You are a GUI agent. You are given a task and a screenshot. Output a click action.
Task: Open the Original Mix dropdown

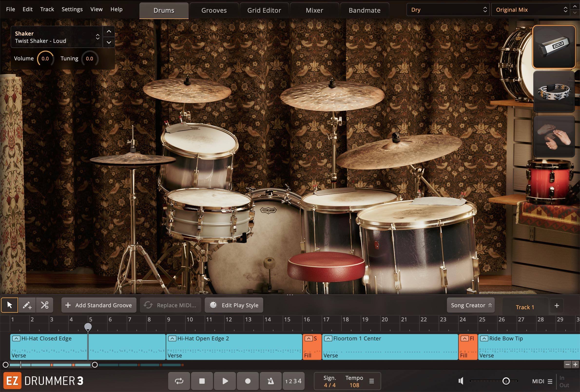click(530, 9)
